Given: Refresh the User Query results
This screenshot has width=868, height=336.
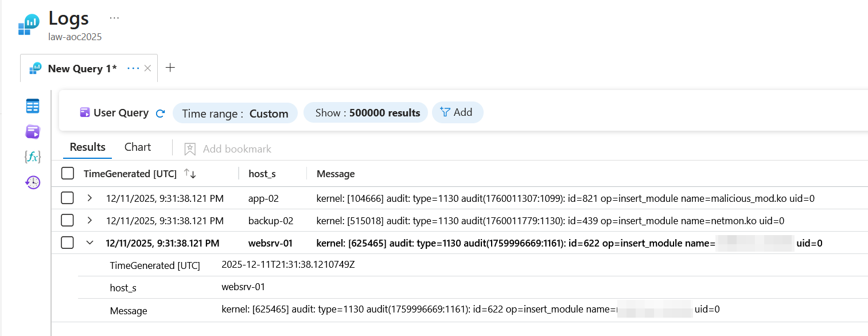Looking at the screenshot, I should (159, 112).
